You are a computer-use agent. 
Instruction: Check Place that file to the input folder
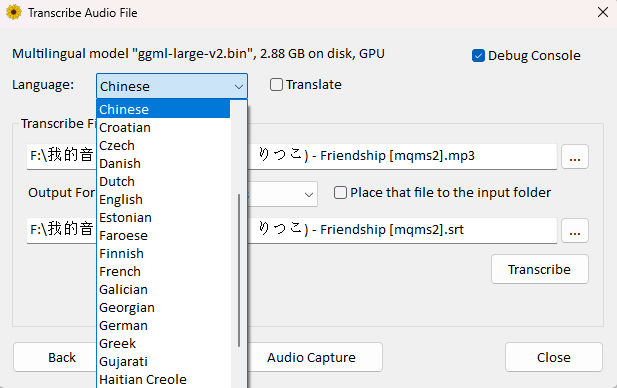tap(340, 192)
